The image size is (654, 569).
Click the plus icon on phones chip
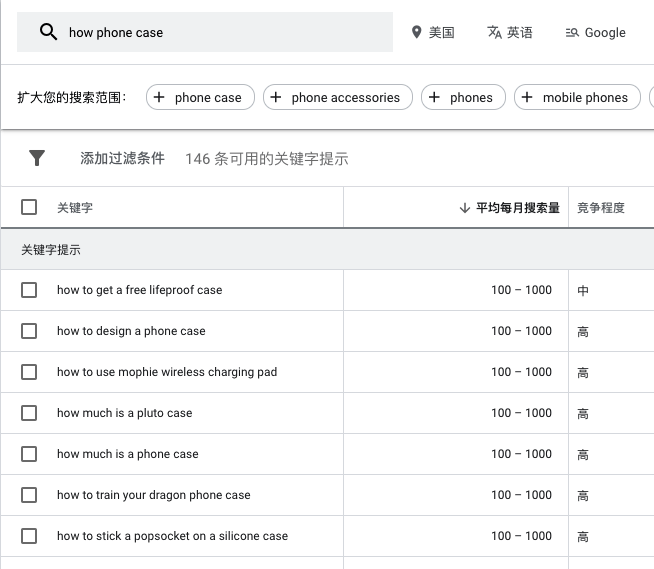point(434,97)
